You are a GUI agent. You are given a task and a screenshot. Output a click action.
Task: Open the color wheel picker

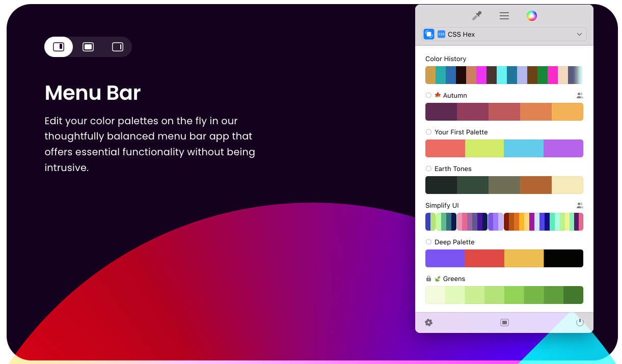click(x=531, y=16)
